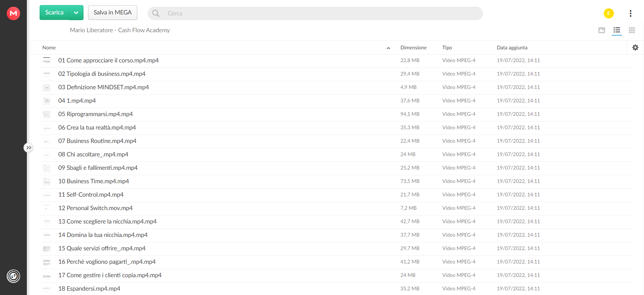Image resolution: width=644 pixels, height=295 pixels.
Task: Click thumbnail of 10 Business Time video
Action: point(47,182)
